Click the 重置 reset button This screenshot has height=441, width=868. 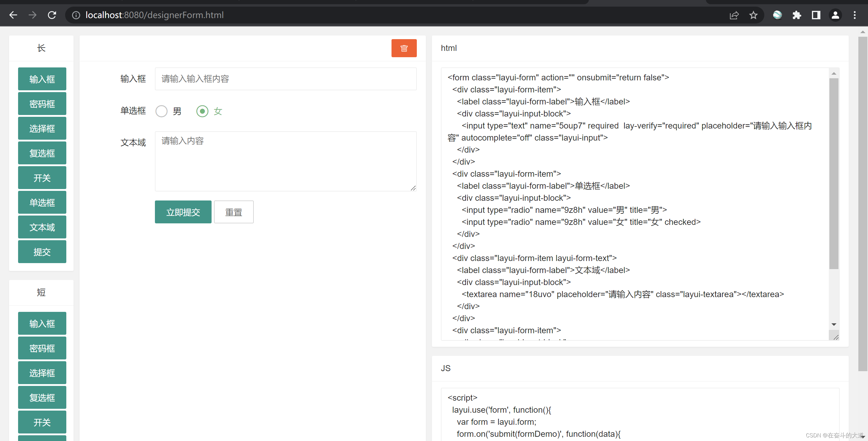234,212
